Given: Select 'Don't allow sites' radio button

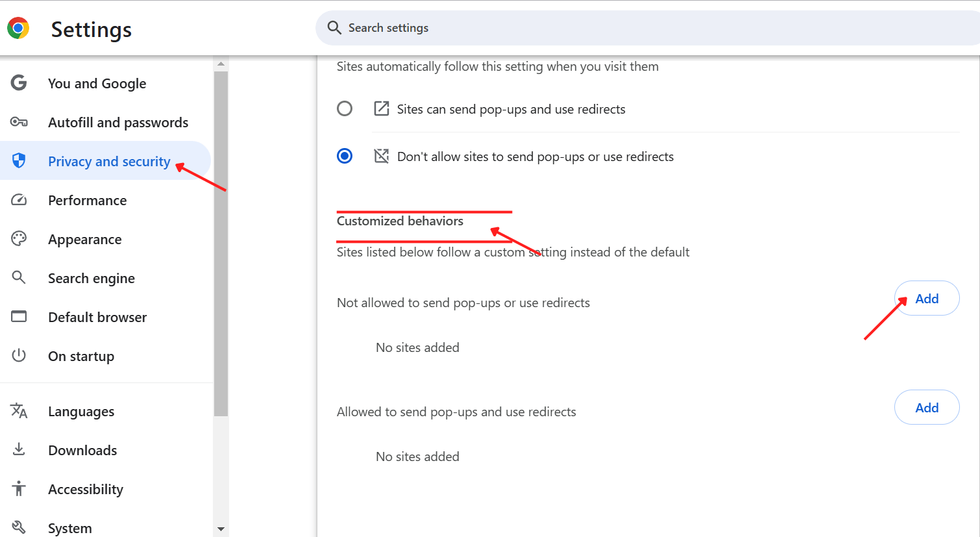Looking at the screenshot, I should point(345,156).
